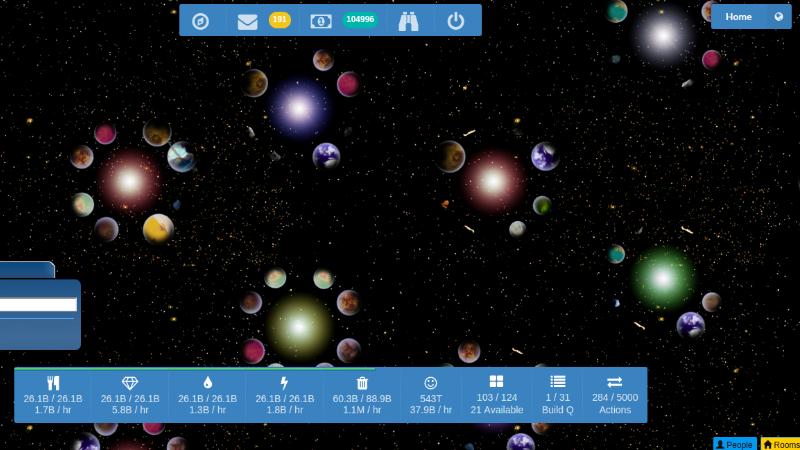Open the compass navigation icon
800x450 pixels.
[x=200, y=21]
